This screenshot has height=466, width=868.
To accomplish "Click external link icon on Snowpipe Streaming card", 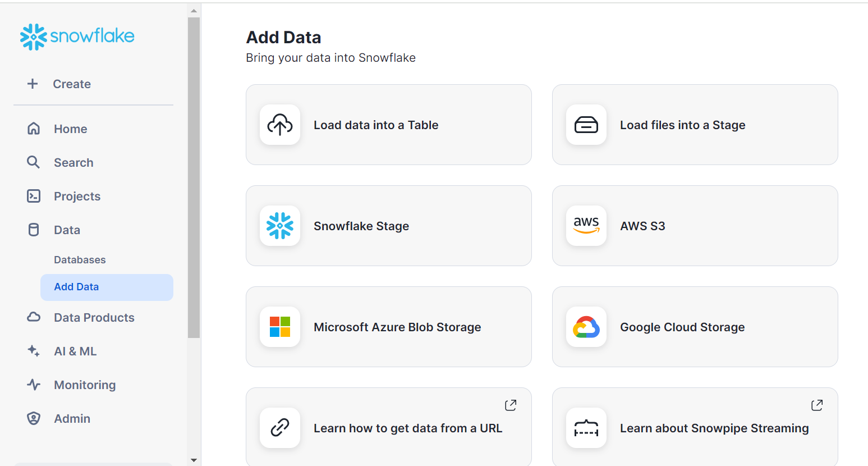I will coord(817,405).
